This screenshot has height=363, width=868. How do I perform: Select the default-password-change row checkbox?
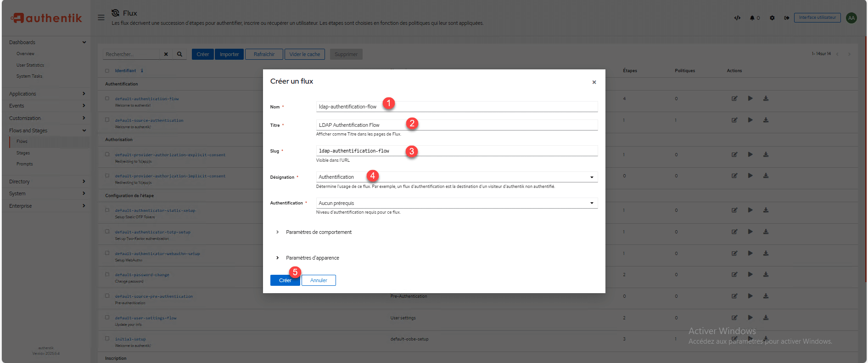pos(107,274)
